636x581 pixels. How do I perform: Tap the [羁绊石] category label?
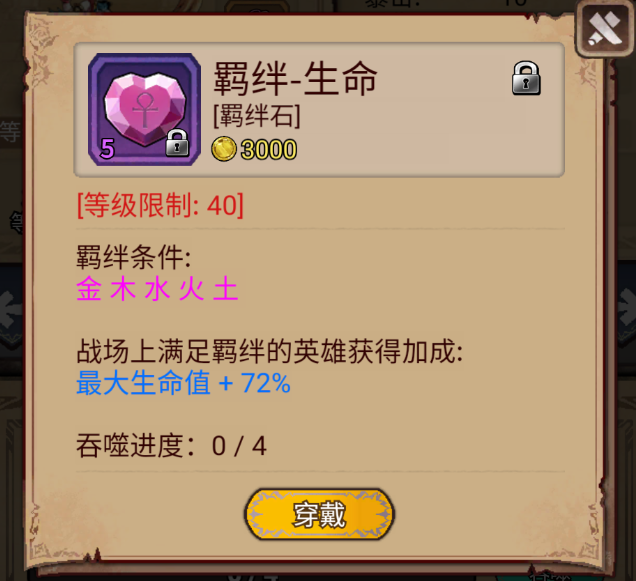[x=257, y=116]
